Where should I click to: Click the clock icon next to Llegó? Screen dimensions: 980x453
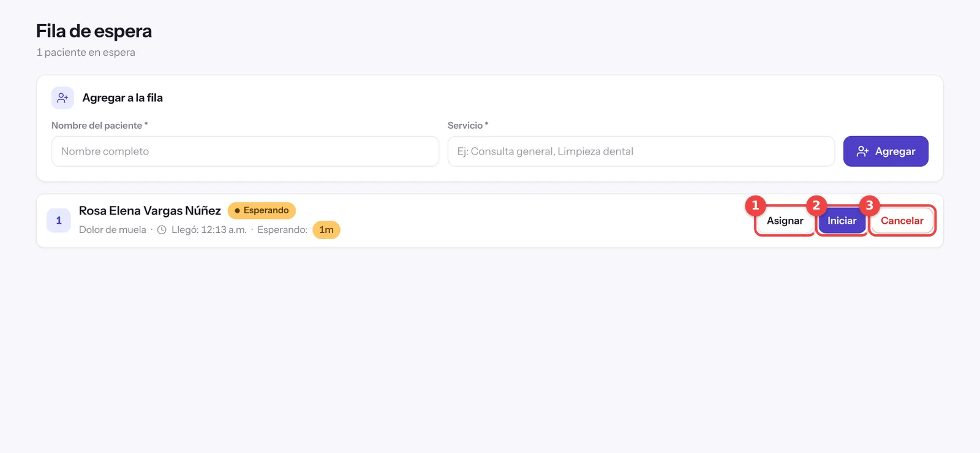(162, 230)
